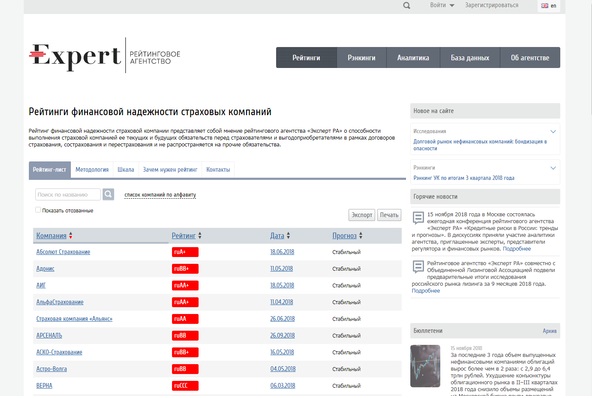Screen dimensions: 593x398
Task: Click the Печать button
Action: [x=389, y=215]
